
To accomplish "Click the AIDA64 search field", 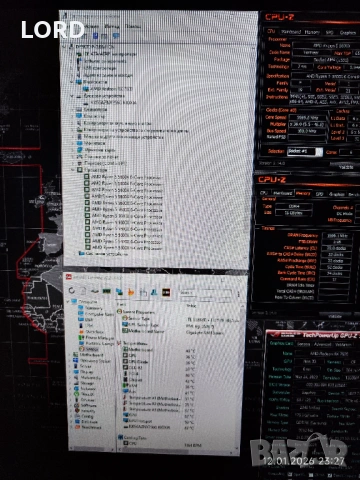I will [205, 293].
